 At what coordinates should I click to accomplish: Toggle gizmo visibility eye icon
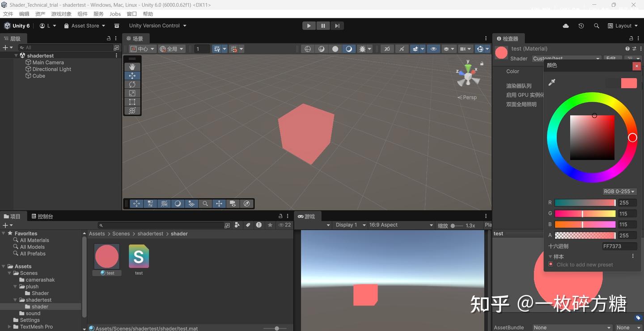pos(434,49)
